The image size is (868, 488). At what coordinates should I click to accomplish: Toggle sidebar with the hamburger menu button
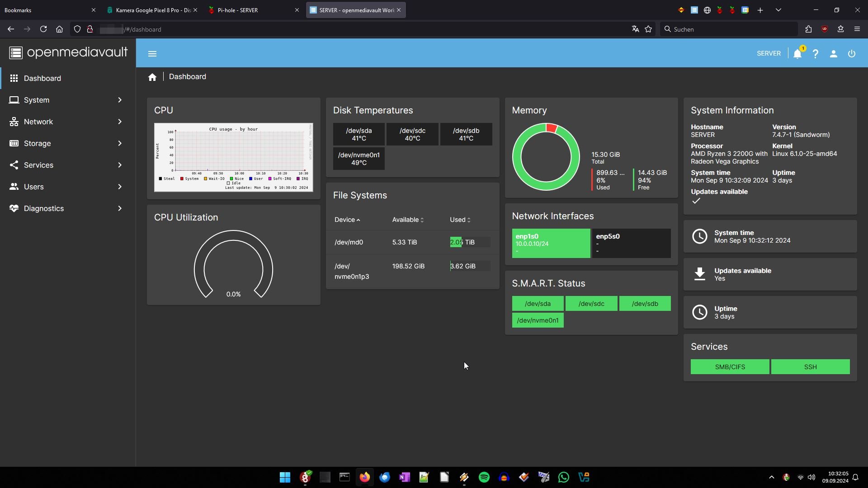coord(152,54)
